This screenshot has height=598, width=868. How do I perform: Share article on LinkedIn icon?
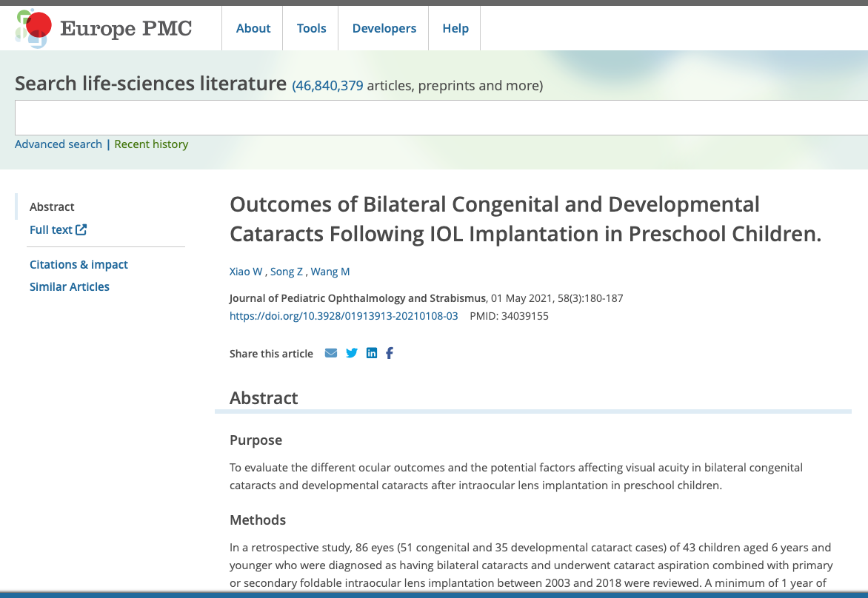pyautogui.click(x=372, y=353)
